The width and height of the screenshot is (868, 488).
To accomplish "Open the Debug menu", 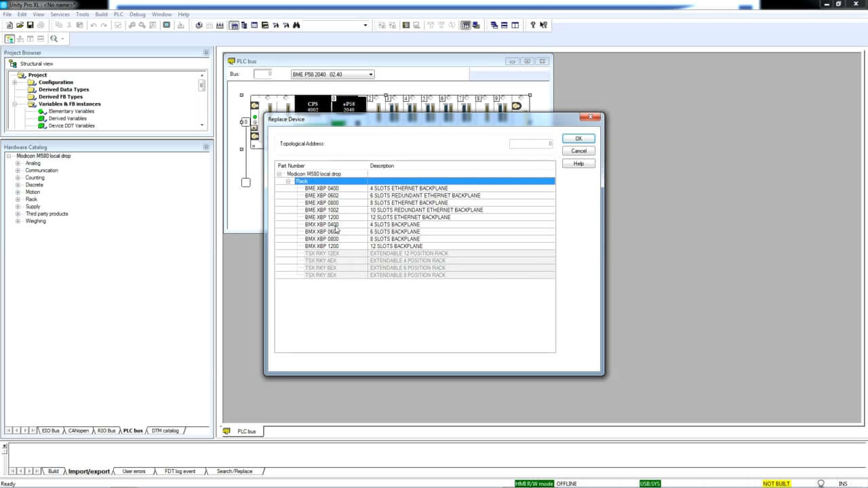I will point(138,14).
